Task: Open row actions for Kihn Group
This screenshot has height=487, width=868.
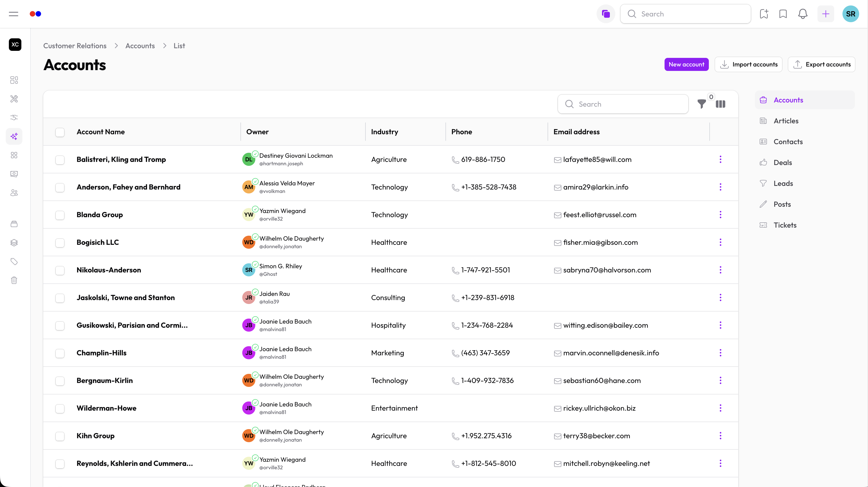Action: (720, 436)
